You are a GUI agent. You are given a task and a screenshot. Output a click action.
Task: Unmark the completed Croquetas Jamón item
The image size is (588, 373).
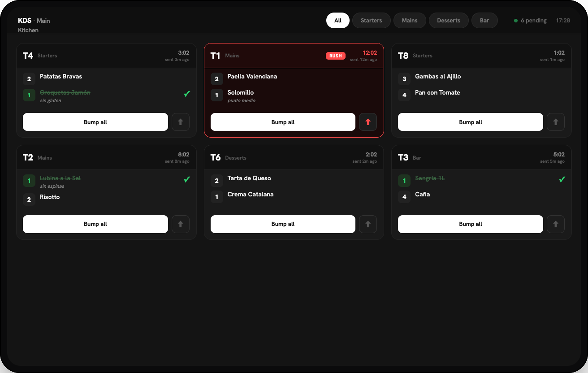pos(106,96)
